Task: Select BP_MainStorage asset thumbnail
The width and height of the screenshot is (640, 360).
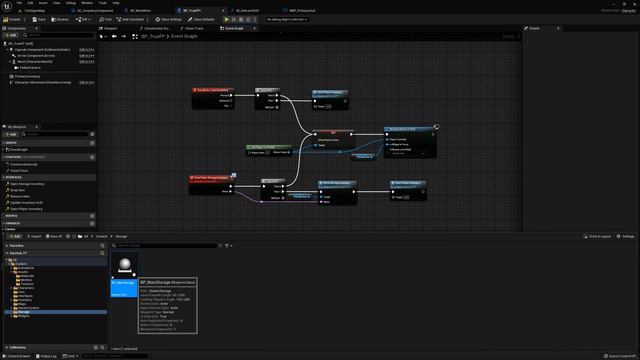Action: [x=124, y=274]
